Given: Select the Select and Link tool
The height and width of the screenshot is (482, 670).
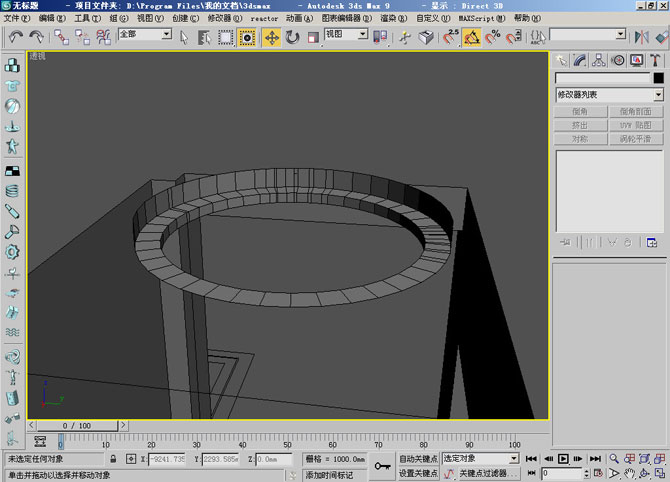Looking at the screenshot, I should 61,37.
